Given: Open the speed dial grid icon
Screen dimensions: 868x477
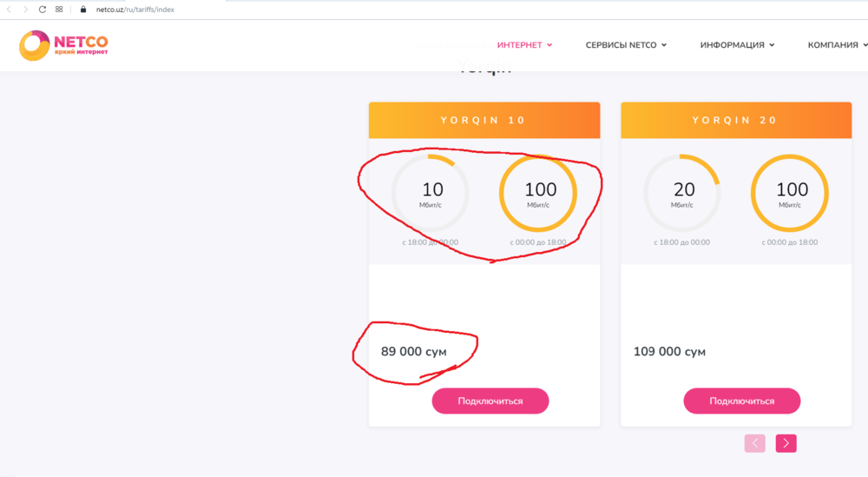Looking at the screenshot, I should pos(59,9).
